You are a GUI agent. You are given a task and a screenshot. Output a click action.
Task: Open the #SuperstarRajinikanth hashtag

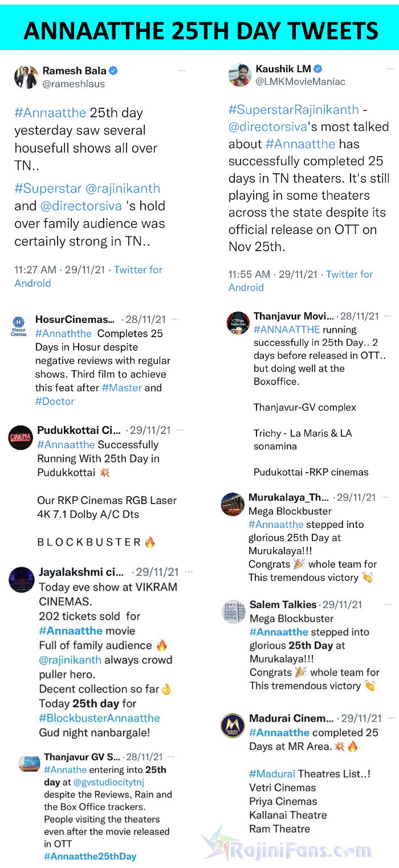(x=294, y=109)
